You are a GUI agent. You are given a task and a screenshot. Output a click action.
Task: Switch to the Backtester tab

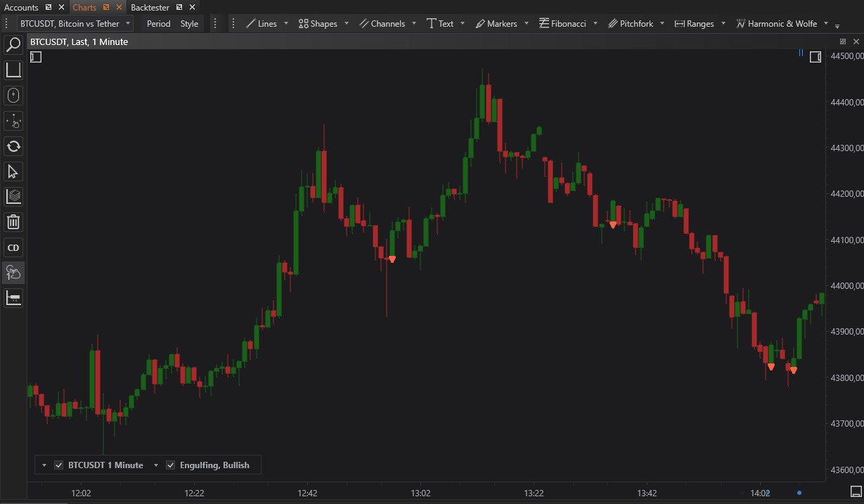(151, 7)
